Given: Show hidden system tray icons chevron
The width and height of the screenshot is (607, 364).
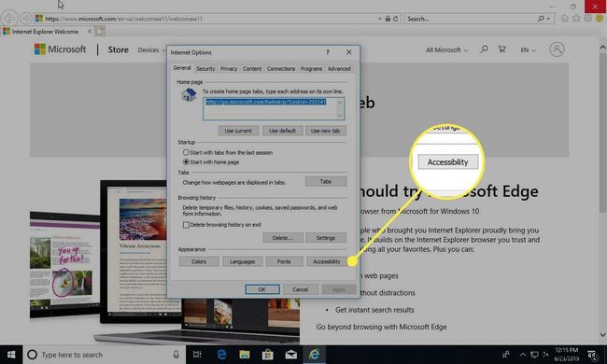Looking at the screenshot, I should [523, 355].
